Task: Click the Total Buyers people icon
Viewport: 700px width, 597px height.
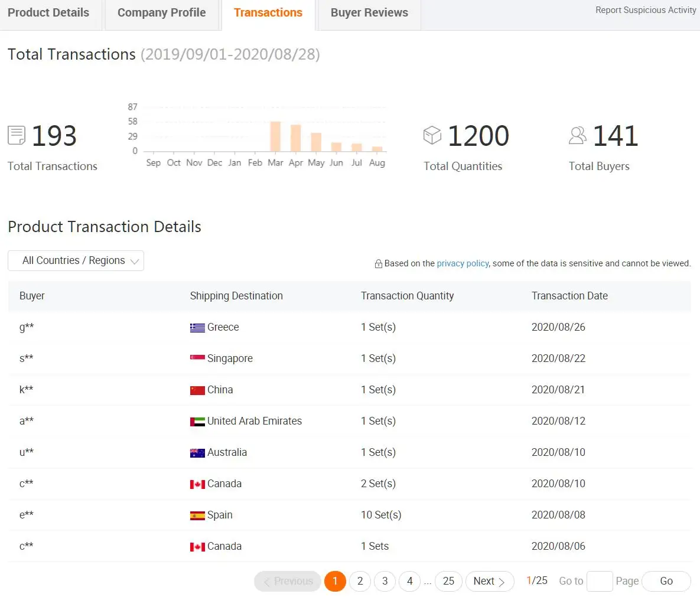Action: [577, 135]
